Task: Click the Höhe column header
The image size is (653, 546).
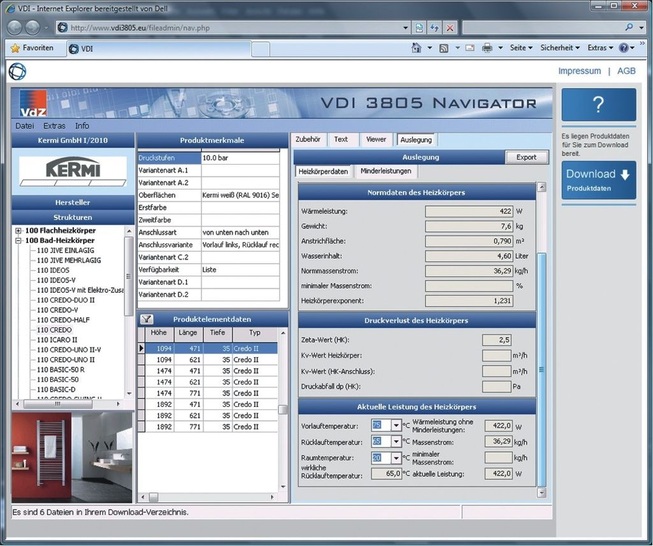Action: pos(159,333)
